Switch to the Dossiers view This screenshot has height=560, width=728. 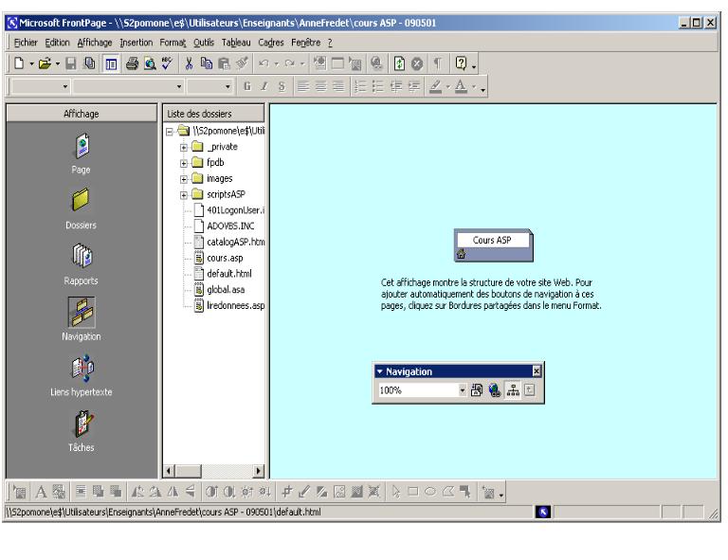pos(80,206)
